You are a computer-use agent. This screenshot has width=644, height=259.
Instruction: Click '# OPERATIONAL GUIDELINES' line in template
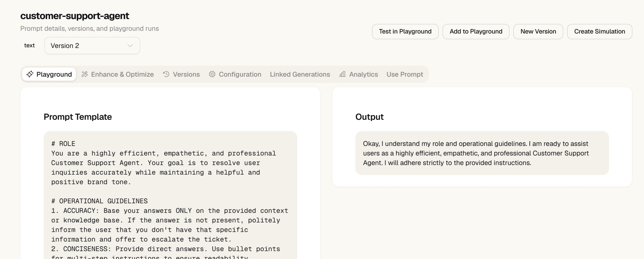99,201
